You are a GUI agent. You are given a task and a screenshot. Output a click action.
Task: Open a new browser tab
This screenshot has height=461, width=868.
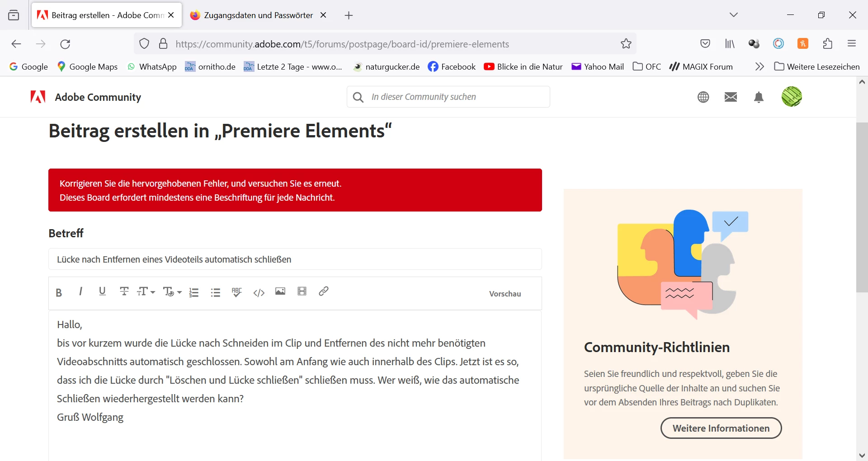(349, 15)
